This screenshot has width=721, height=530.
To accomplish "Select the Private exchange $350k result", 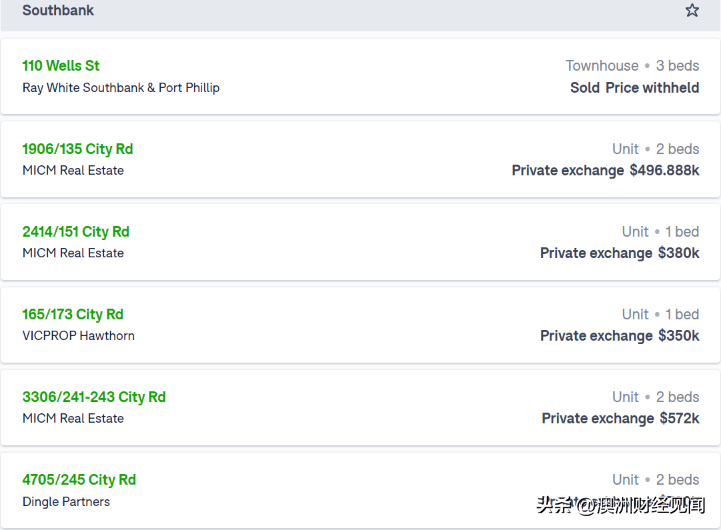I will click(620, 336).
